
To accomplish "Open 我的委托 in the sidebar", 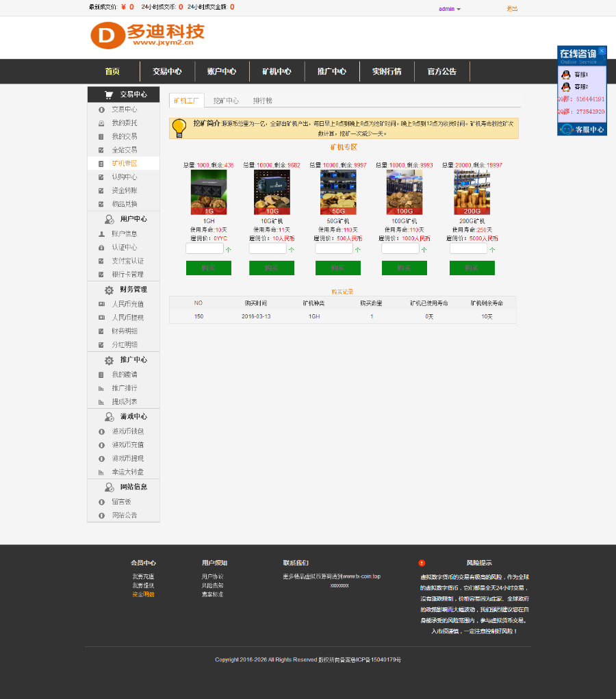I will [125, 123].
